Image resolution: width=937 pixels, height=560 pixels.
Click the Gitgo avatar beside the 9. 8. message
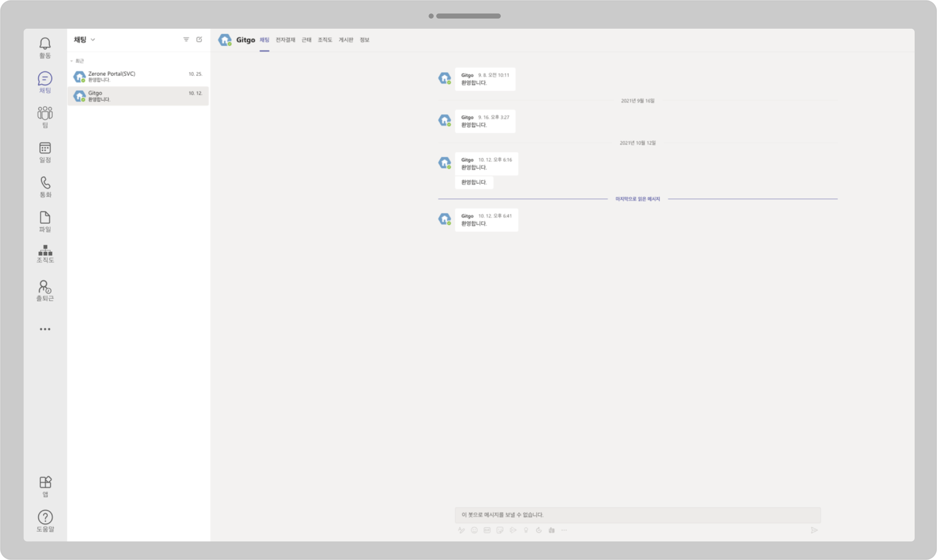point(444,78)
